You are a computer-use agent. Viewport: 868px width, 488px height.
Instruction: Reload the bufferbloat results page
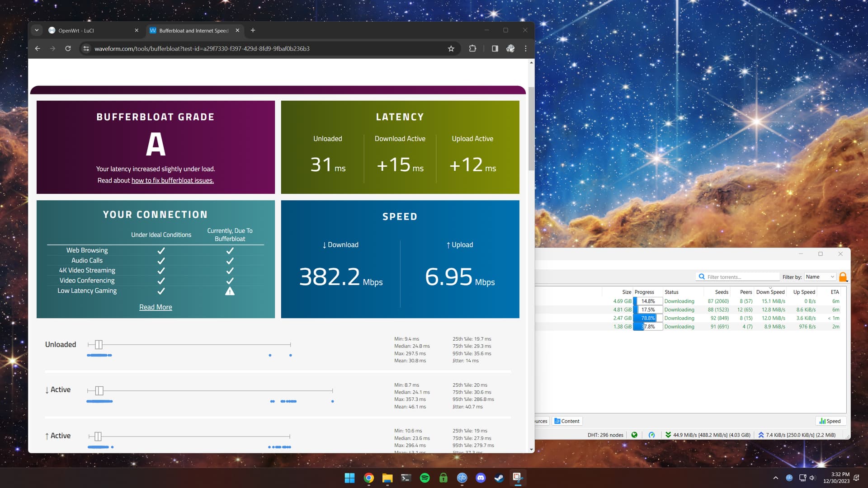pos(68,48)
